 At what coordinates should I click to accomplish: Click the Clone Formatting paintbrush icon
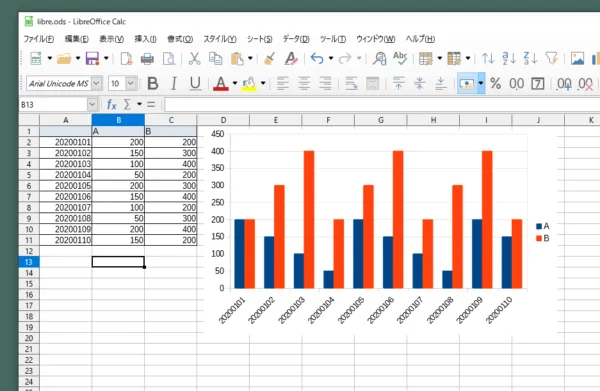tap(270, 59)
